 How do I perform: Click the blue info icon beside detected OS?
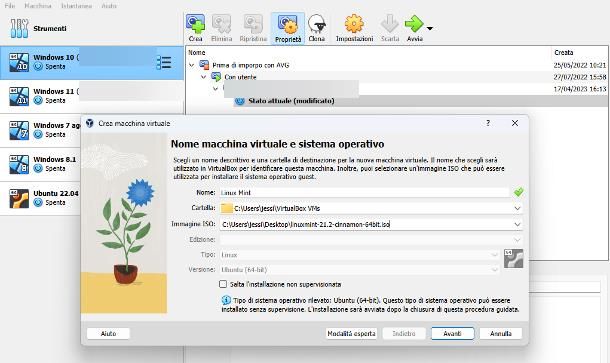coord(226,300)
